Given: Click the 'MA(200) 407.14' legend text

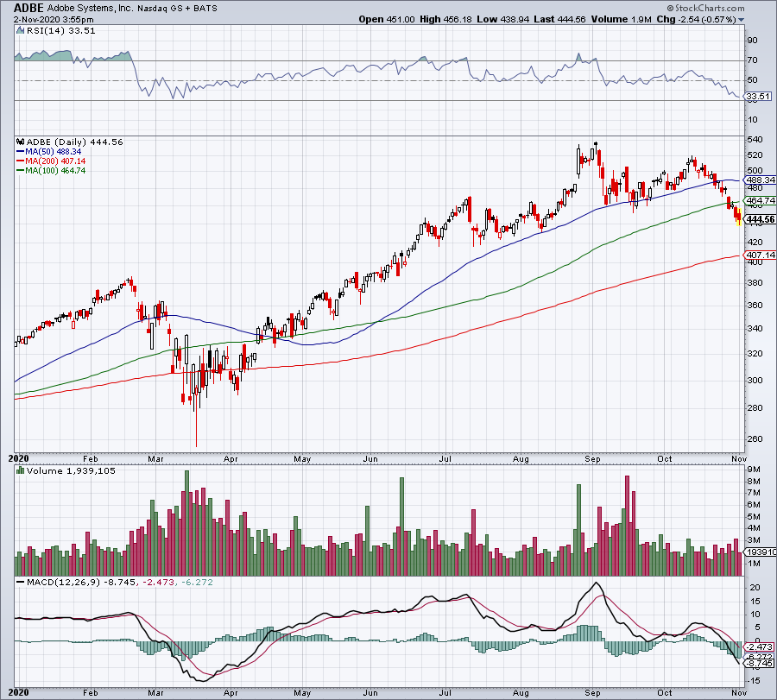Looking at the screenshot, I should click(x=55, y=161).
